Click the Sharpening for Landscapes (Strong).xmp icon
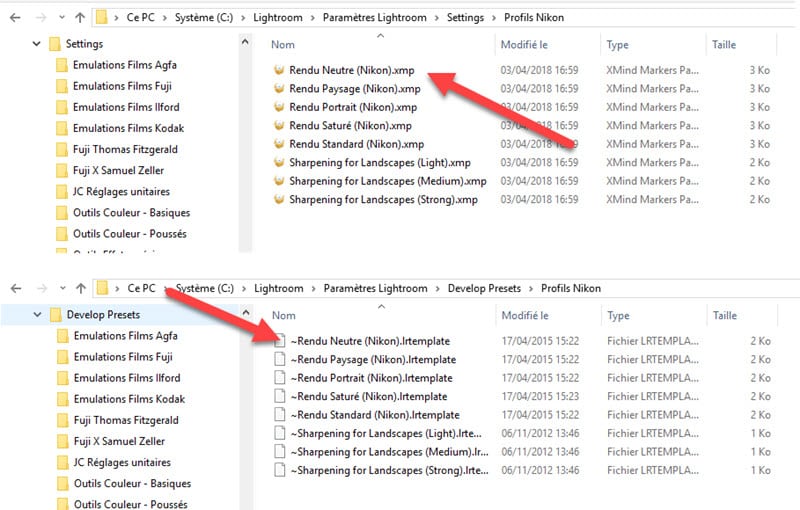 (x=279, y=199)
